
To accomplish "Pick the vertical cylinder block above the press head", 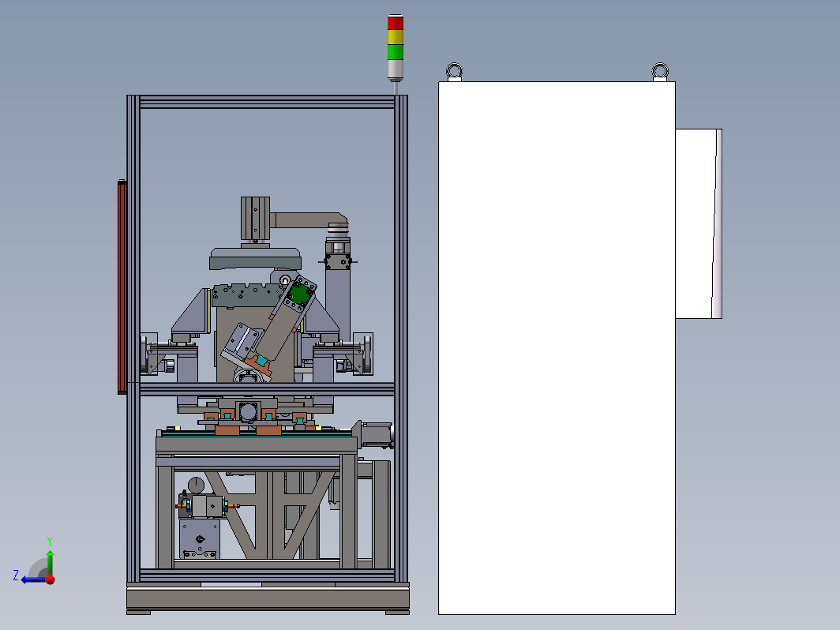I will point(255,218).
